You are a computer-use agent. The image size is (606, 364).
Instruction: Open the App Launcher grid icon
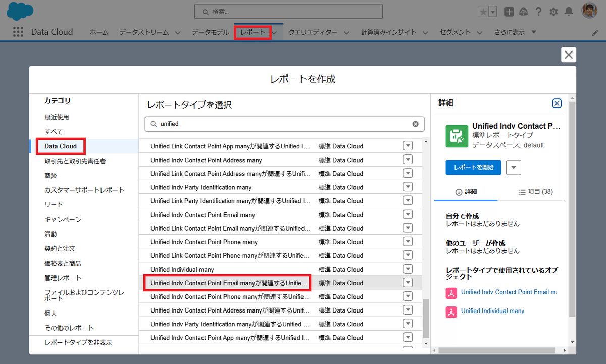click(18, 32)
